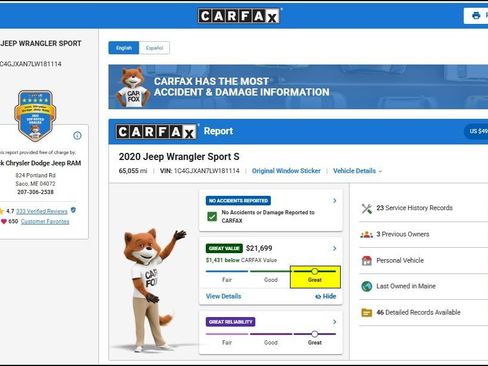This screenshot has height=366, width=488.
Task: Click the Personal Vehicle row text
Action: tap(400, 260)
